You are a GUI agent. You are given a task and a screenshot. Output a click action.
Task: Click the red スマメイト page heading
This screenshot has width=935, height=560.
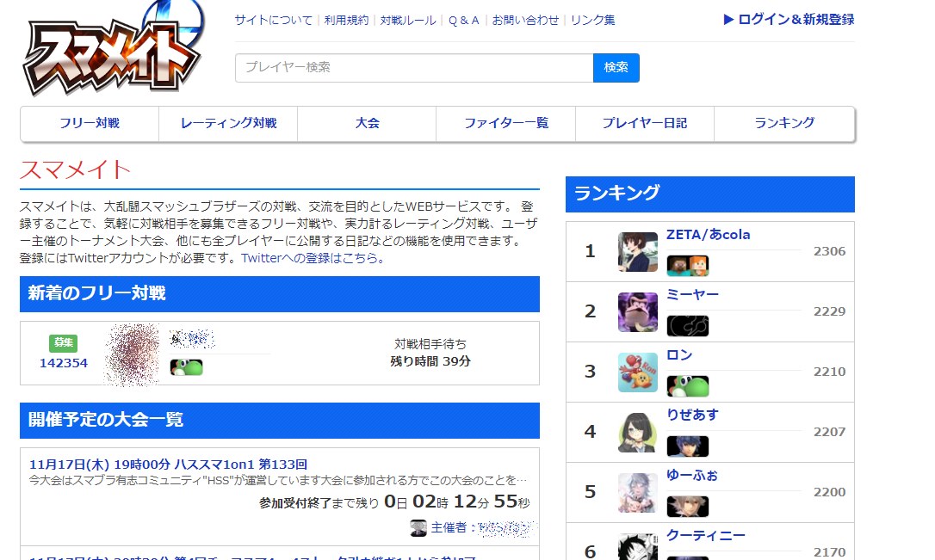click(x=75, y=169)
